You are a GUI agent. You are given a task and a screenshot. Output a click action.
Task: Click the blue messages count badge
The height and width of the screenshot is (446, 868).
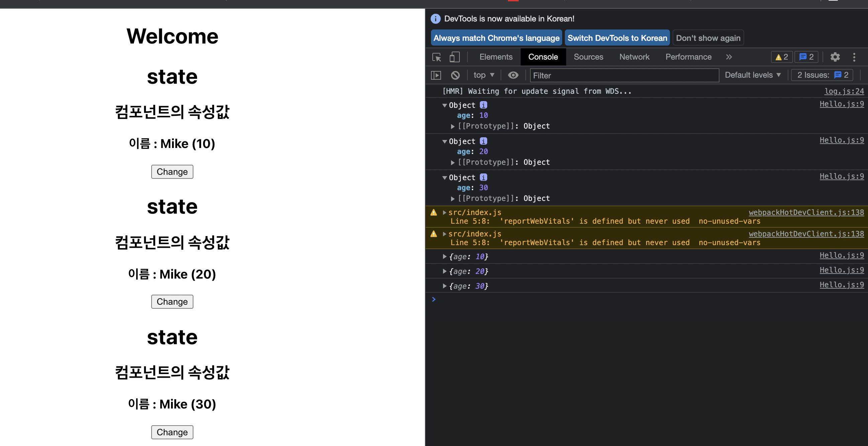[806, 57]
